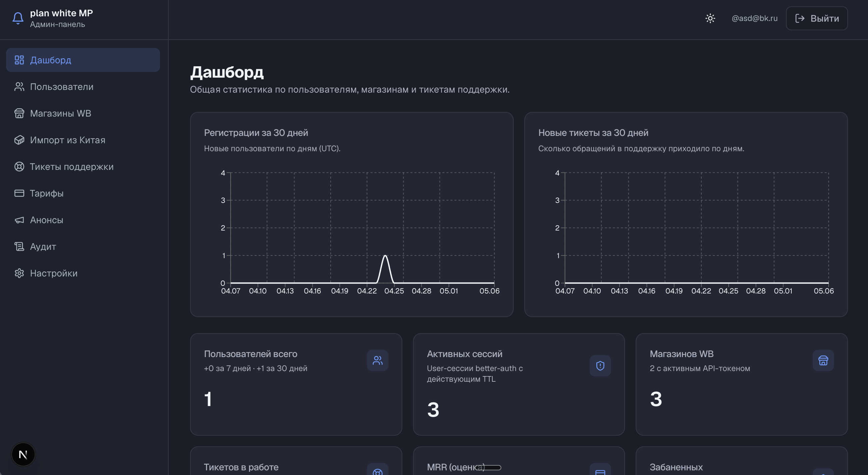868x475 pixels.
Task: Click the logout arrow icon in Выйти button
Action: point(800,18)
